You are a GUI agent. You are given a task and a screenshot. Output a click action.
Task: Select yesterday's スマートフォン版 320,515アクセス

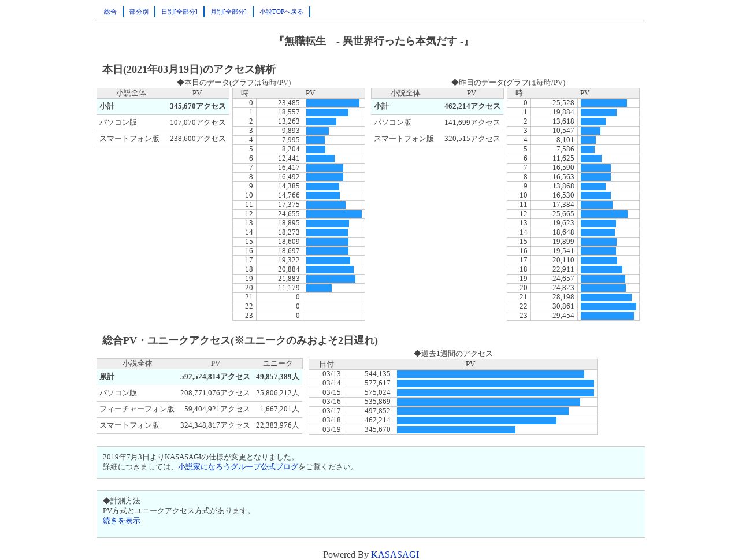(x=472, y=139)
